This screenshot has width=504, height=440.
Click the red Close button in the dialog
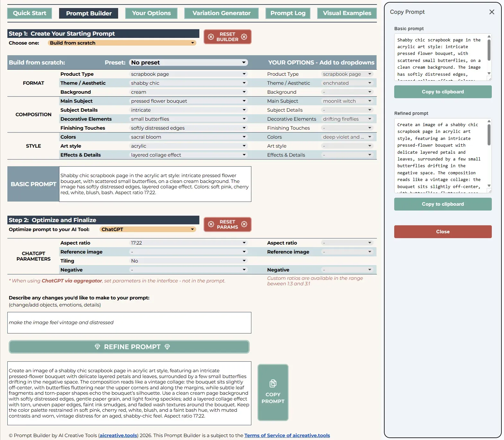tap(443, 232)
